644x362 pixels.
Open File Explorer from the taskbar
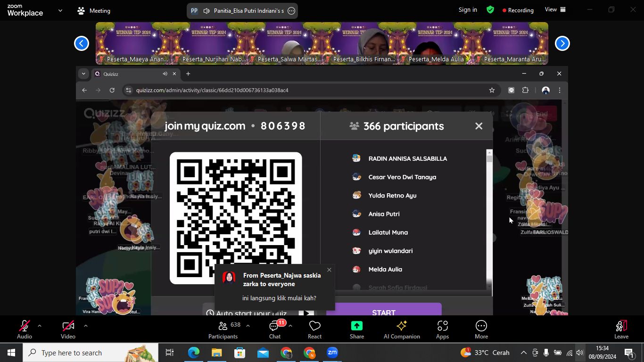point(216,353)
